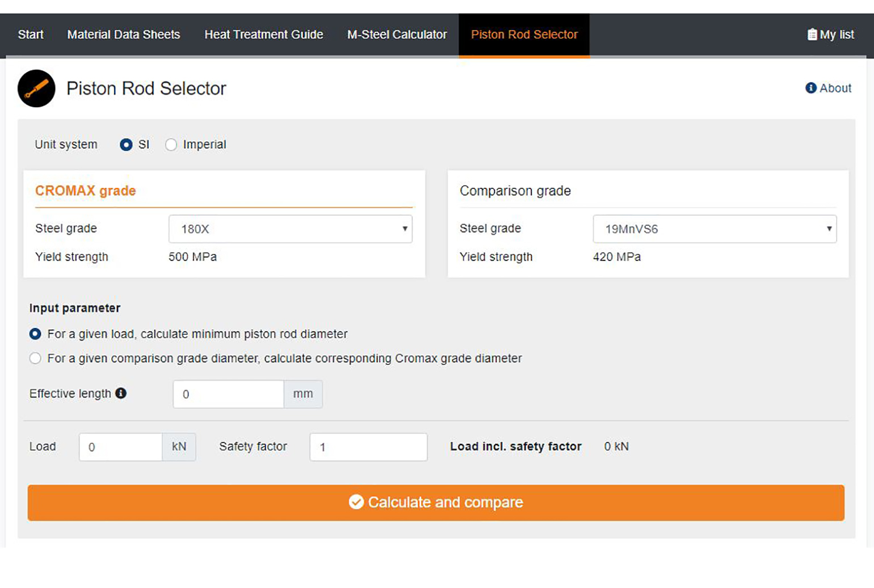Select the Piston Rod Selector tab

pos(524,35)
